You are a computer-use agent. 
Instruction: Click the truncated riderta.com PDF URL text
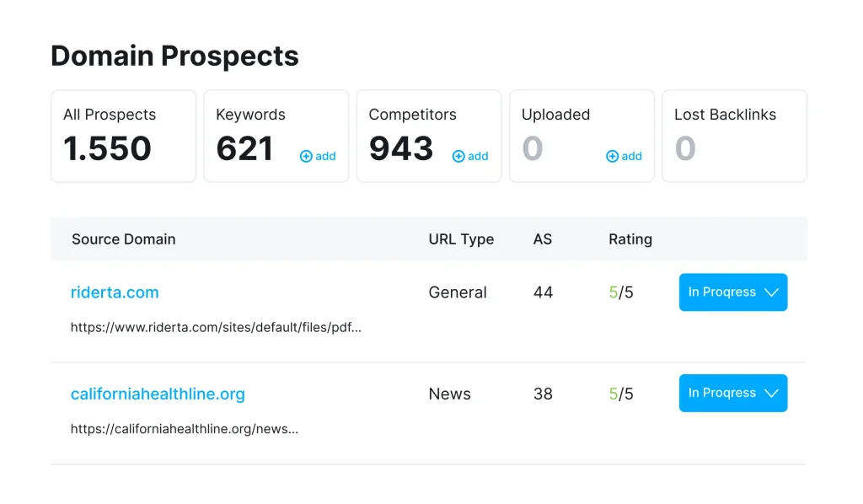coord(215,328)
